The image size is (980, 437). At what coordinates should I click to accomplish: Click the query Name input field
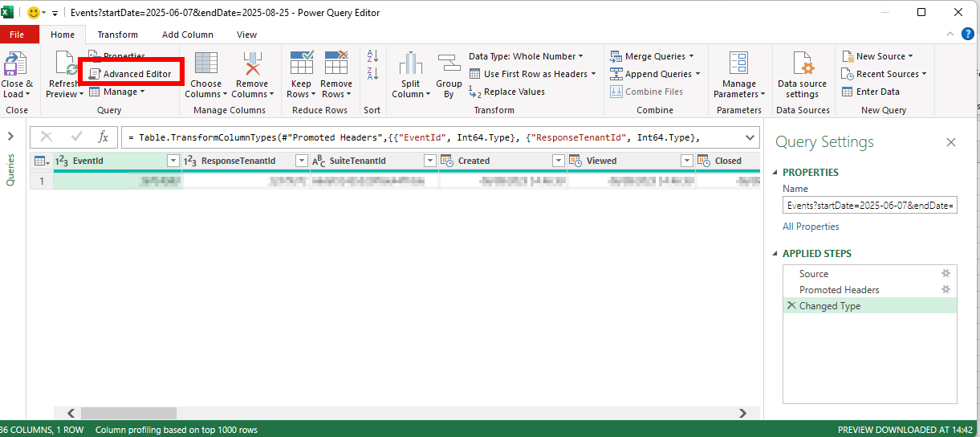[x=870, y=206]
